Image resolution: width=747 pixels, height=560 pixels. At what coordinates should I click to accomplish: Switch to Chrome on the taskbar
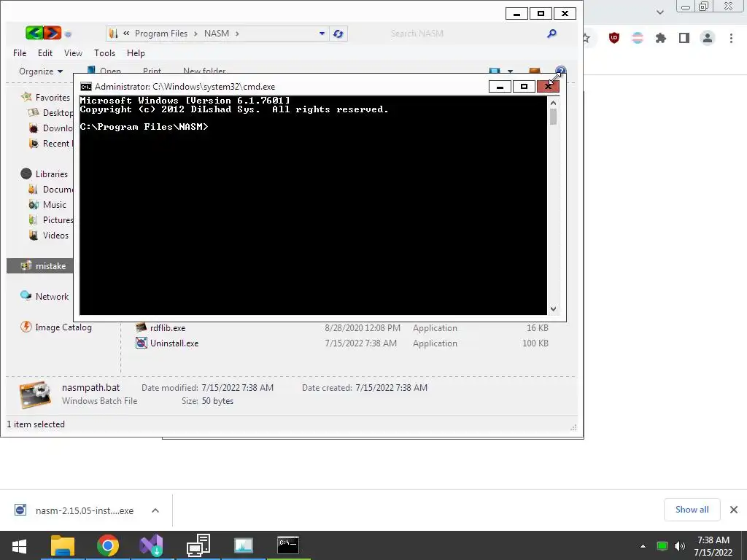108,545
